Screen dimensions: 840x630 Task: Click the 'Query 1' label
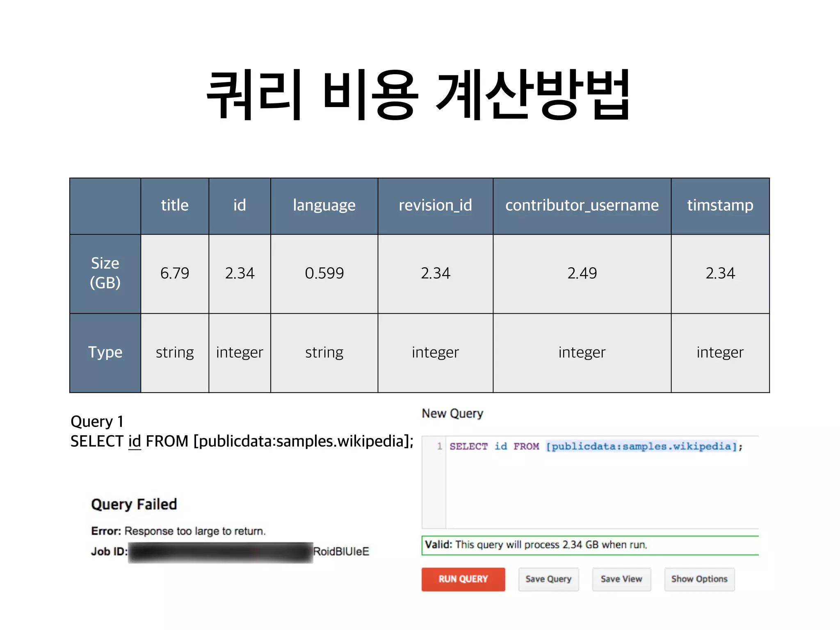(97, 422)
